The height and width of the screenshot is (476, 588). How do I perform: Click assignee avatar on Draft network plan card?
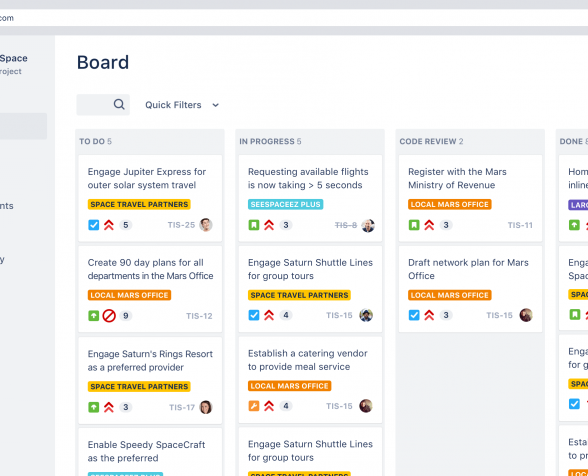point(526,315)
